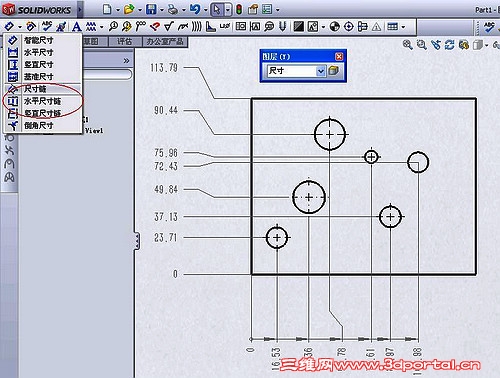Image resolution: width=500 pixels, height=378 pixels.
Task: Click the 49.84 dimension text
Action: (x=166, y=190)
